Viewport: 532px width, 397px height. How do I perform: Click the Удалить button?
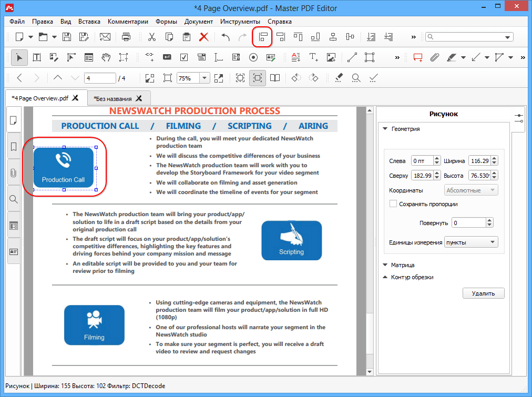coord(483,293)
